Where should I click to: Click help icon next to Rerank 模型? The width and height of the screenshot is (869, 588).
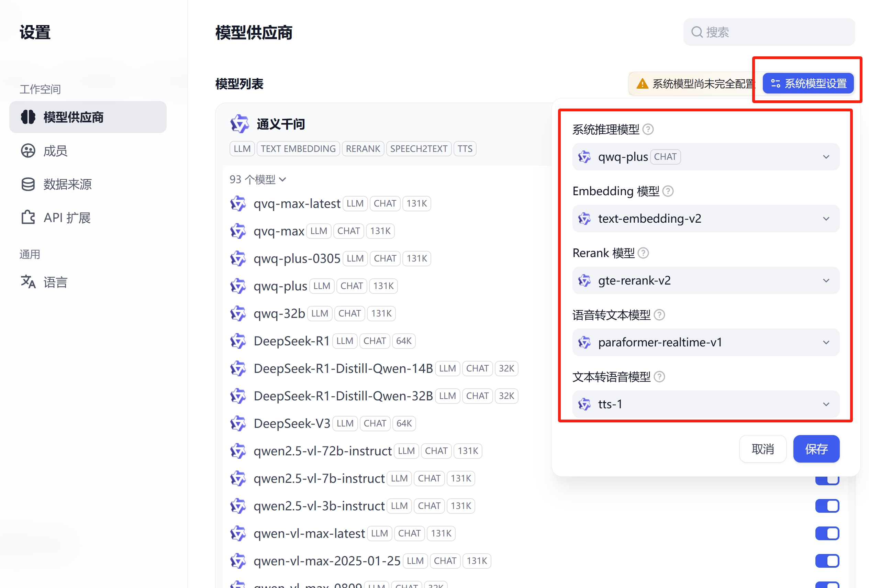pyautogui.click(x=643, y=253)
